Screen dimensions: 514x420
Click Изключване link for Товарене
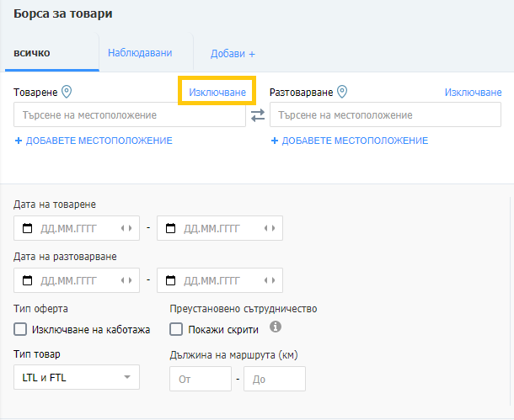(217, 93)
